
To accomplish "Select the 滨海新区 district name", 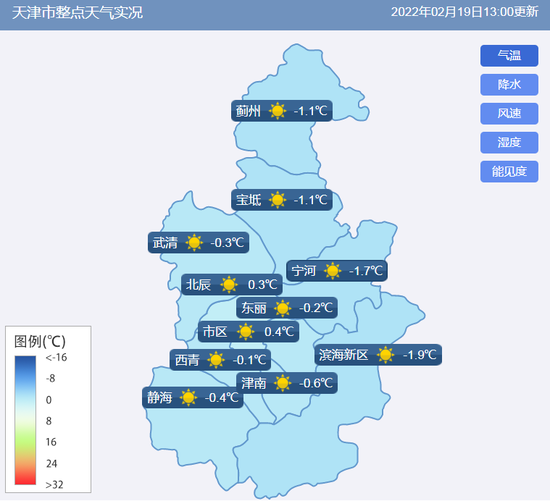I will click(343, 355).
